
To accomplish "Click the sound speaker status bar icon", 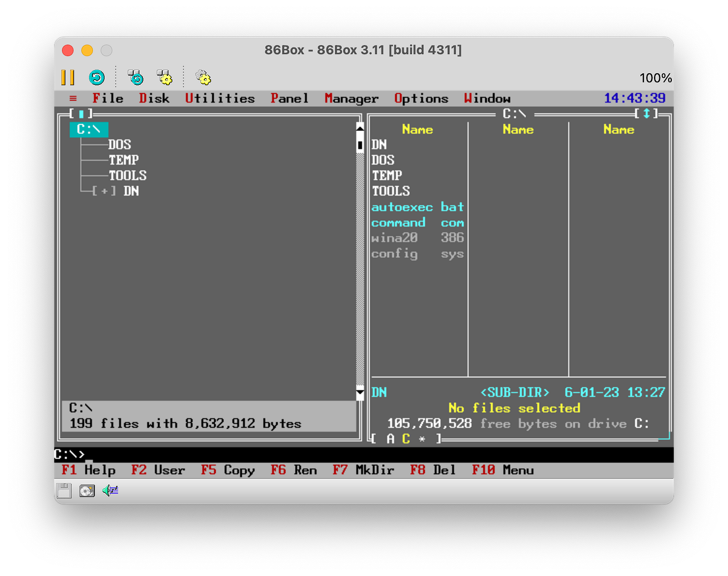I will coord(110,490).
